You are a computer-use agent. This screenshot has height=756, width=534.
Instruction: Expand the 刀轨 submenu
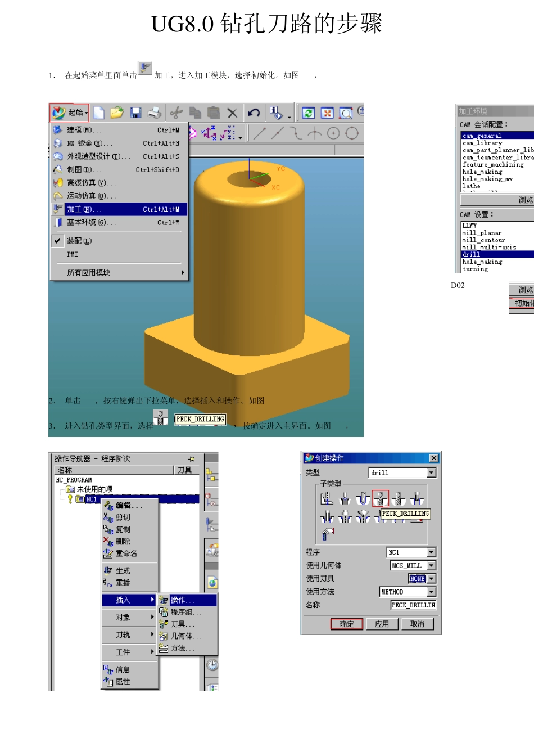click(x=129, y=635)
